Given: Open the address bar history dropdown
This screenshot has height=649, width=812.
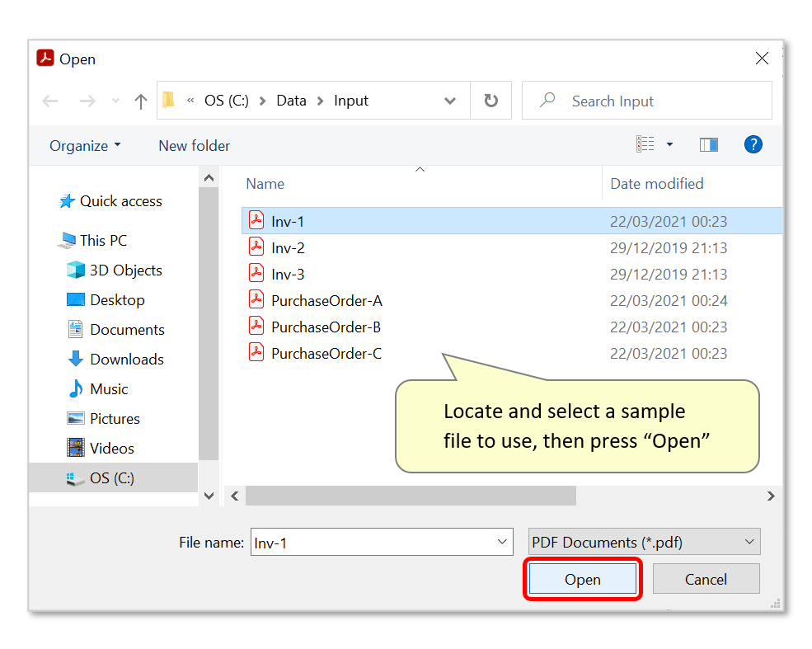Looking at the screenshot, I should tap(449, 101).
